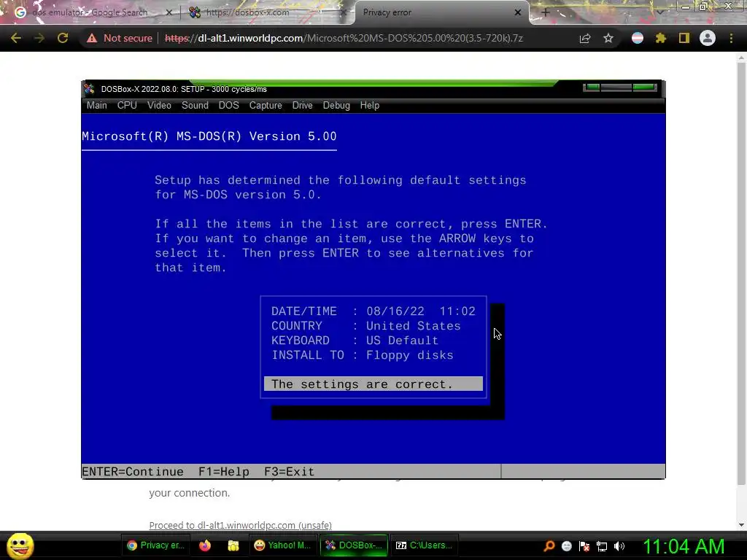The image size is (747, 560).
Task: Open the Main menu in DOSBox-X
Action: [97, 105]
